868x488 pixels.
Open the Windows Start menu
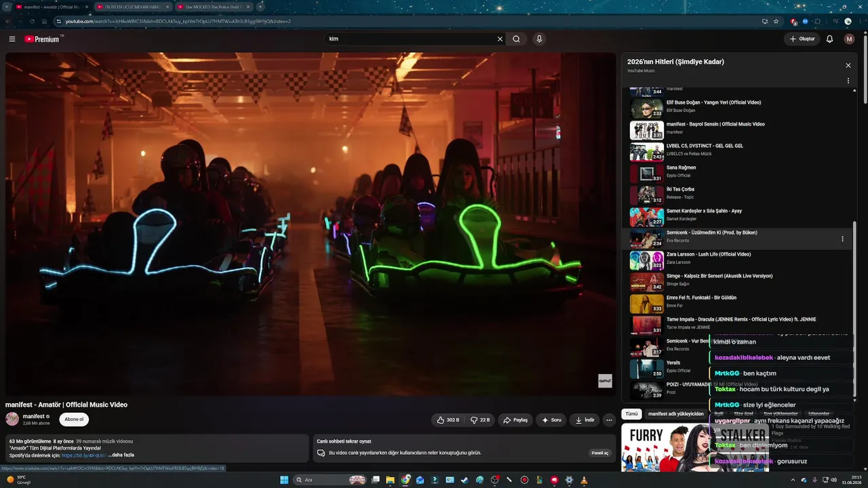[x=284, y=480]
